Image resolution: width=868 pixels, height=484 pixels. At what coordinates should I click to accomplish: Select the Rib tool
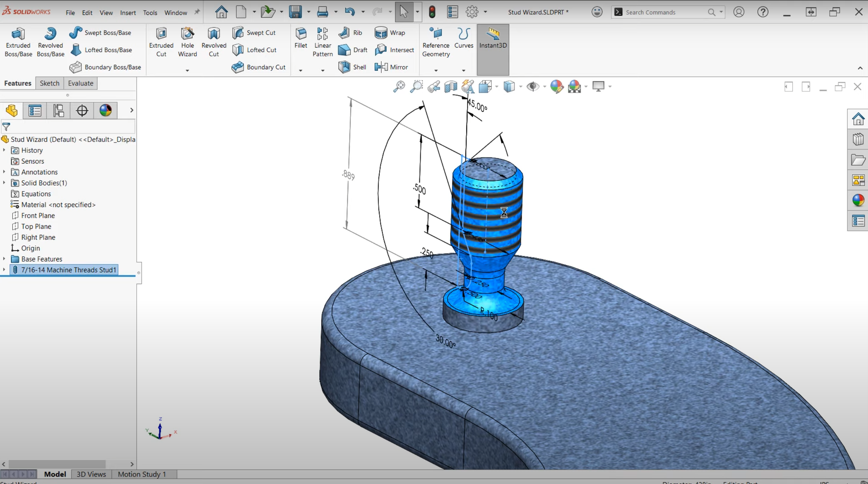tap(350, 33)
